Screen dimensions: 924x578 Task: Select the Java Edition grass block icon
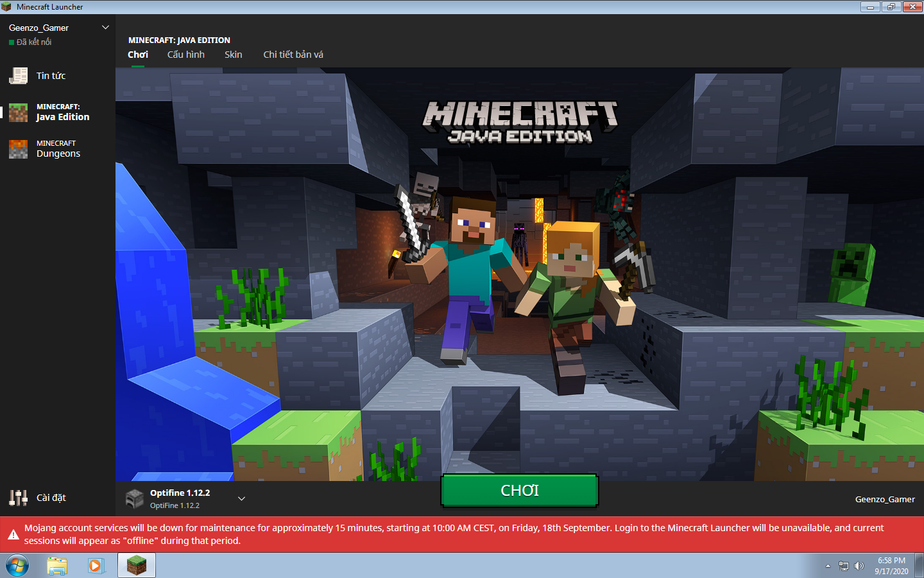tap(19, 112)
